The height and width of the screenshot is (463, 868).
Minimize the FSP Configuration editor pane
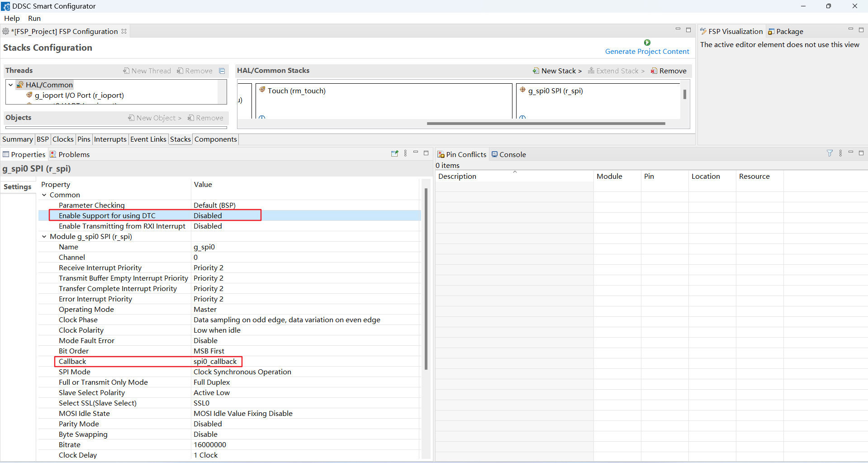[678, 29]
